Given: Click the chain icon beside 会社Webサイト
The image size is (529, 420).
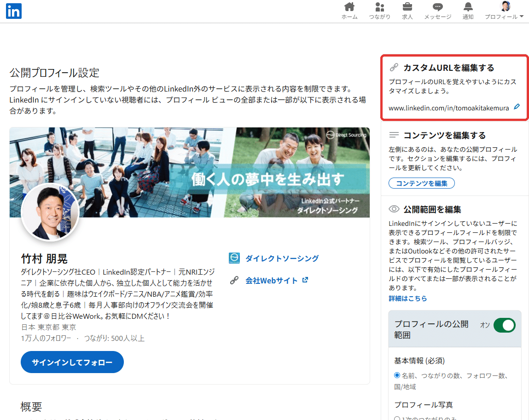Looking at the screenshot, I should pos(234,280).
